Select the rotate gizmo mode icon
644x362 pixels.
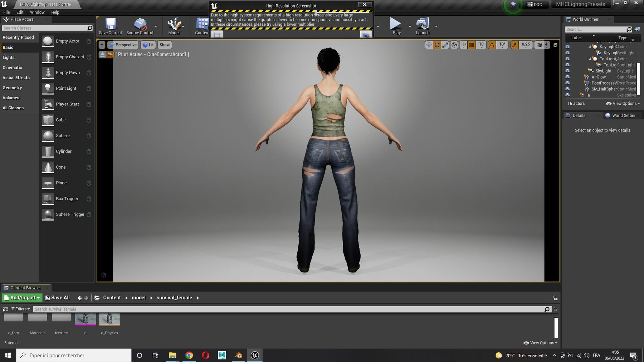437,45
